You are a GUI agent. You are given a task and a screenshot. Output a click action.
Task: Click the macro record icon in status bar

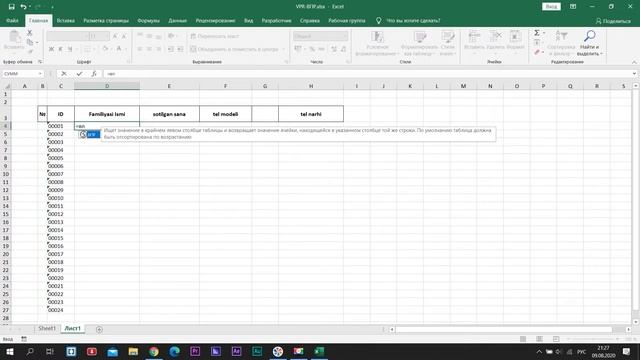click(24, 339)
